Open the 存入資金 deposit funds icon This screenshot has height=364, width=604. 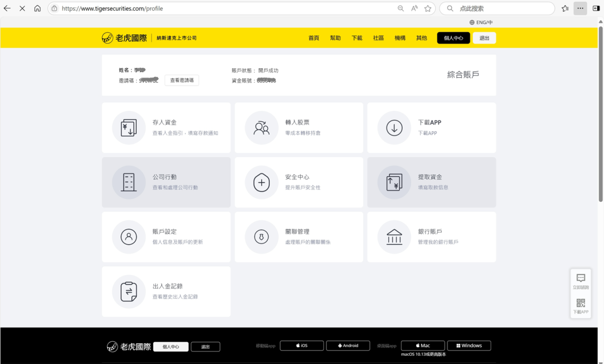pyautogui.click(x=129, y=127)
